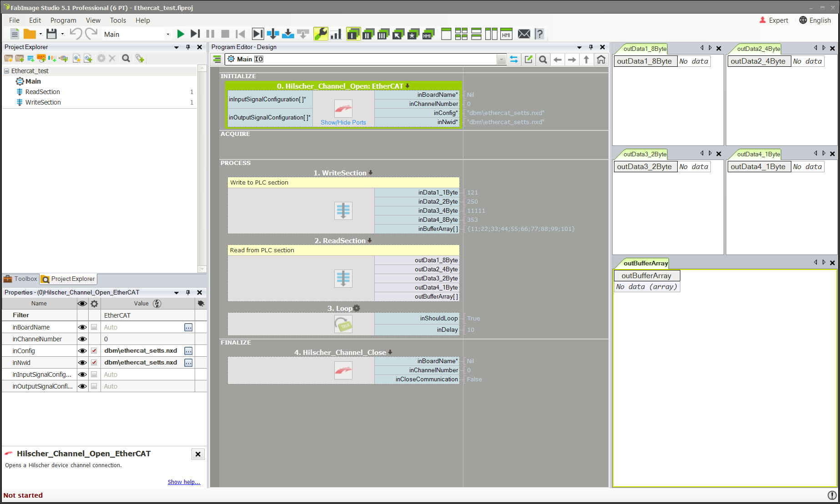
Task: Open help with the question mark icon
Action: point(539,34)
